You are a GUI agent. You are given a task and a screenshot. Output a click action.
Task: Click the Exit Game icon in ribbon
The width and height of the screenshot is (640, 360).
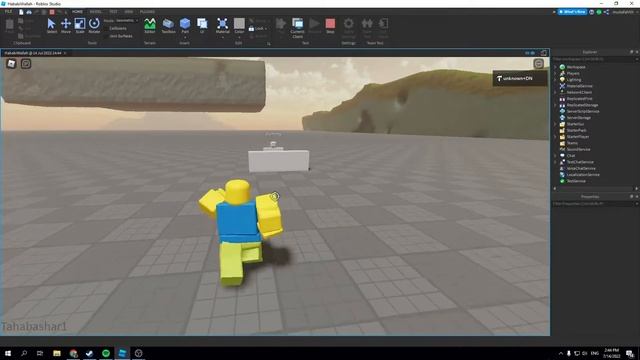(x=383, y=24)
